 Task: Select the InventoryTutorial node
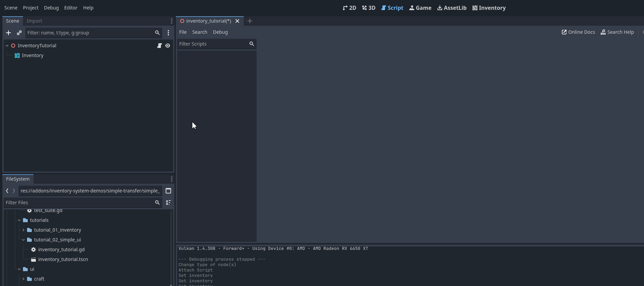click(37, 46)
